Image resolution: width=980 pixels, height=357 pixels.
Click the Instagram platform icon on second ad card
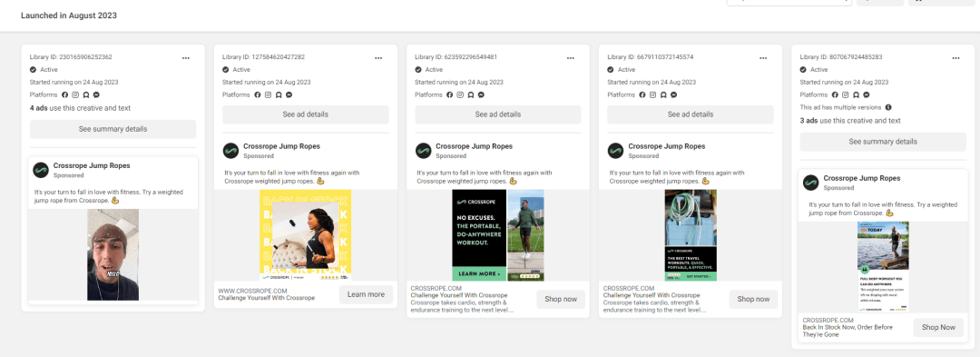(x=268, y=95)
